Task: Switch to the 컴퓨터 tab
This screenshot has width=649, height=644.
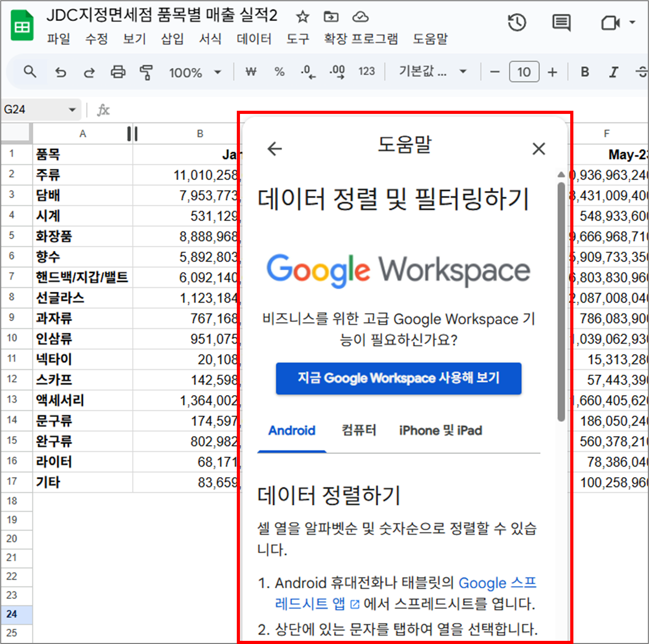Action: [x=359, y=430]
